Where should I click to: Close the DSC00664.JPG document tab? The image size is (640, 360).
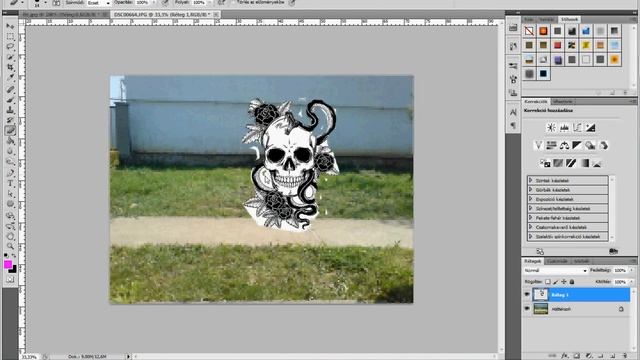point(216,14)
